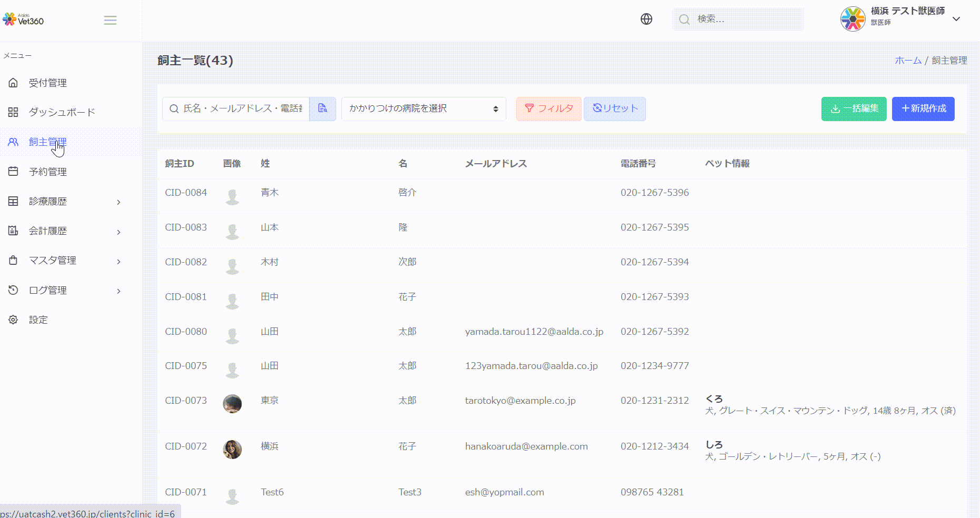Click the document search icon button
980x518 pixels.
coord(322,108)
